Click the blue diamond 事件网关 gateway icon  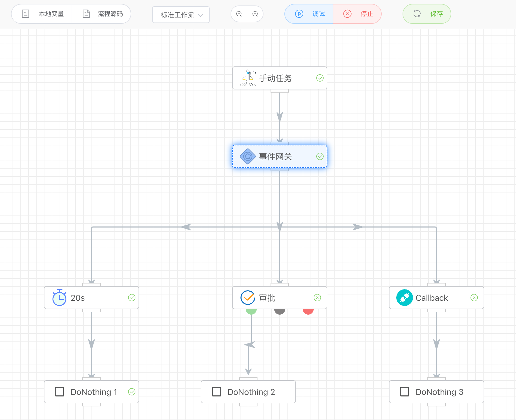coord(248,156)
